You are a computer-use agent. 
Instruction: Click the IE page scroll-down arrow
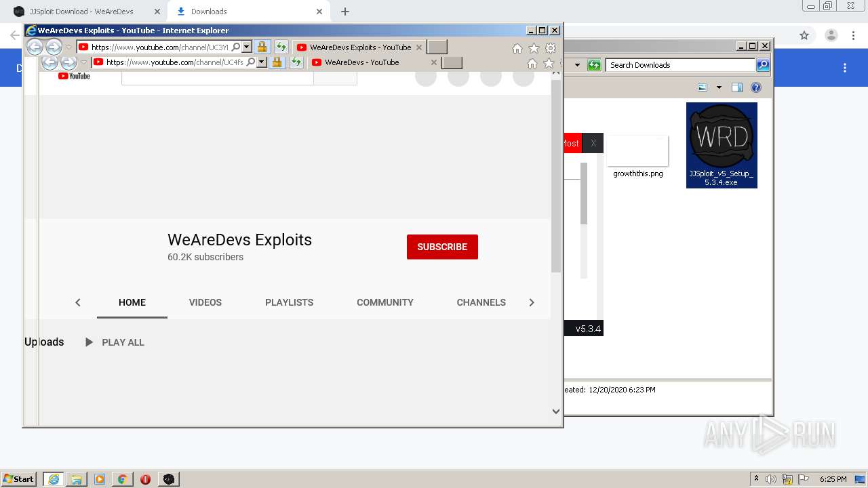coord(556,411)
